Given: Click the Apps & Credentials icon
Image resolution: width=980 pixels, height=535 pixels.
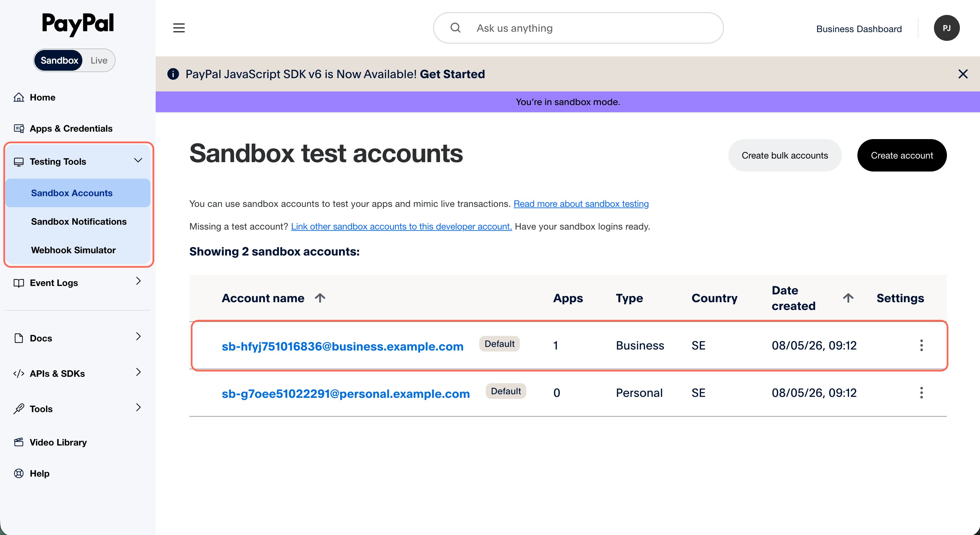Looking at the screenshot, I should (x=18, y=129).
